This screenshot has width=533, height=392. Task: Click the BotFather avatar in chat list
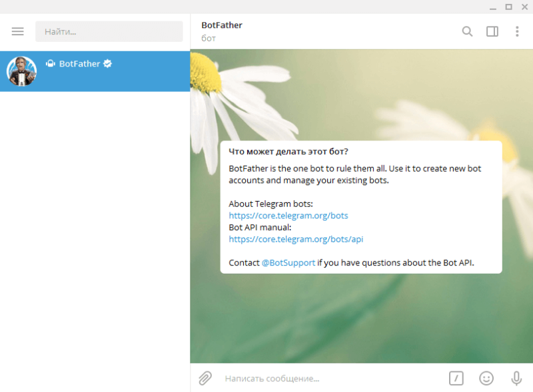pos(22,71)
